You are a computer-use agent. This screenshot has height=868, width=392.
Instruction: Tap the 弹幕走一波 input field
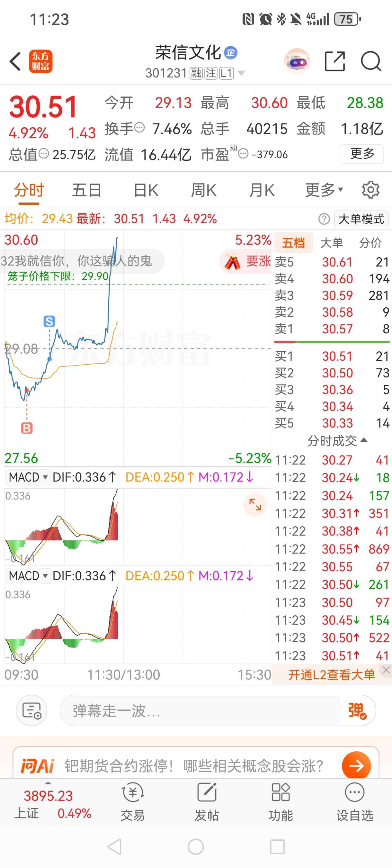pos(199,710)
